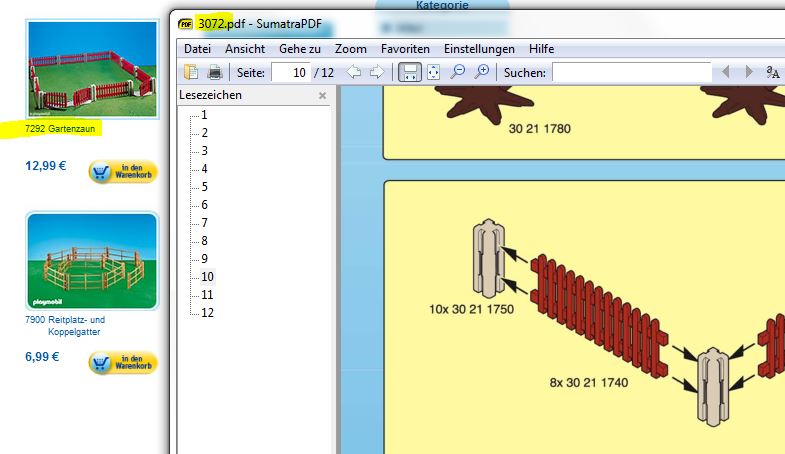785x454 pixels.
Task: Click the Zoom In magnifier icon
Action: pos(482,72)
